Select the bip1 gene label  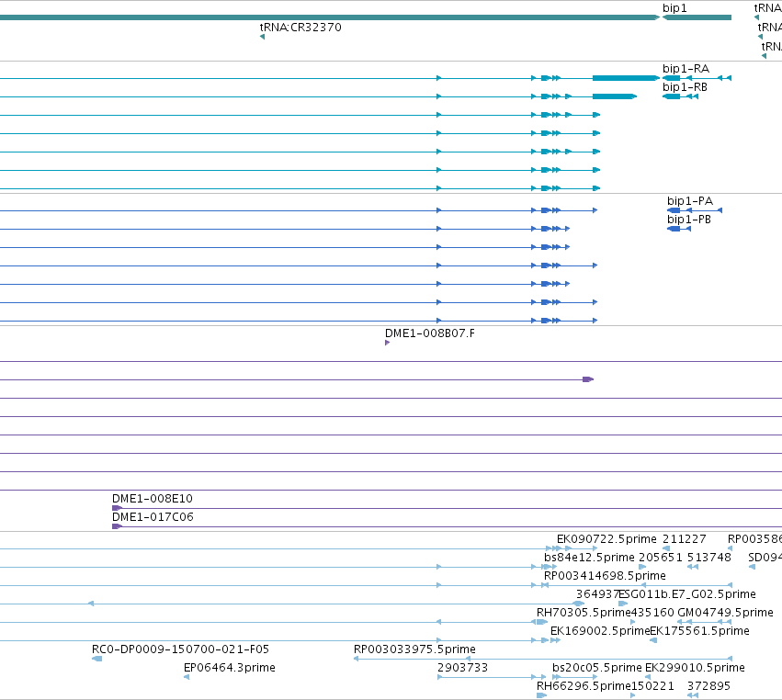[x=674, y=8]
